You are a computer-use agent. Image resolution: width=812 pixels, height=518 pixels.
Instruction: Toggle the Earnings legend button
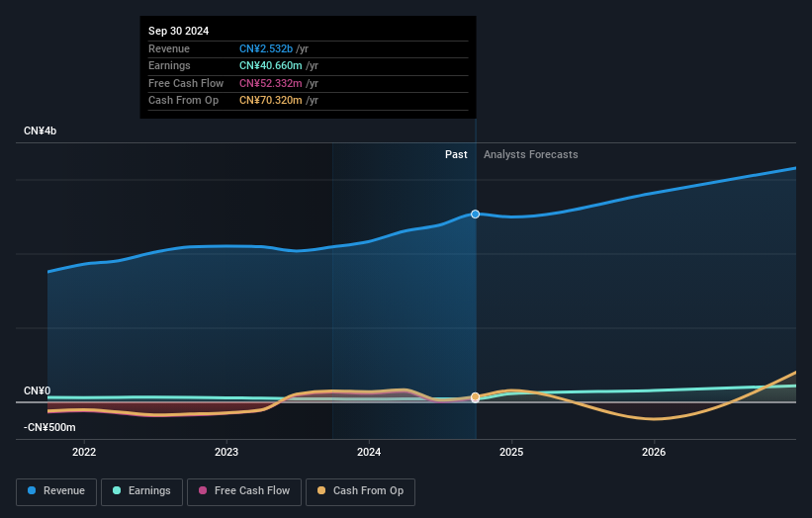(141, 491)
